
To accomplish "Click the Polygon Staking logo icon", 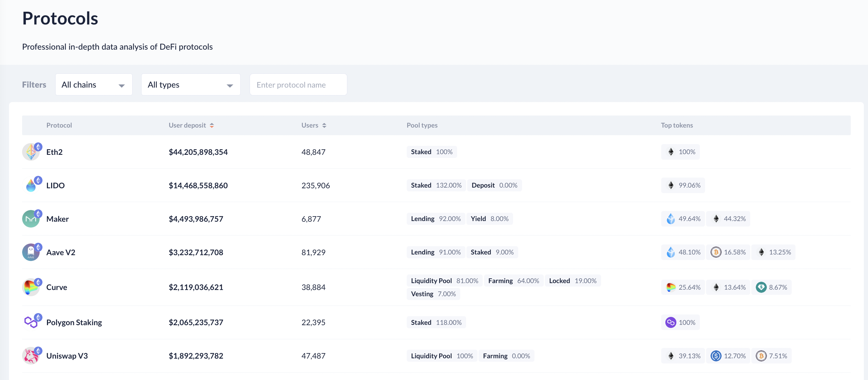I will pyautogui.click(x=31, y=322).
